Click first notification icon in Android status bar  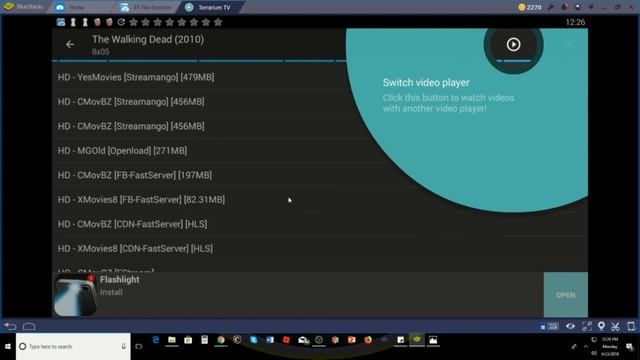[61, 22]
